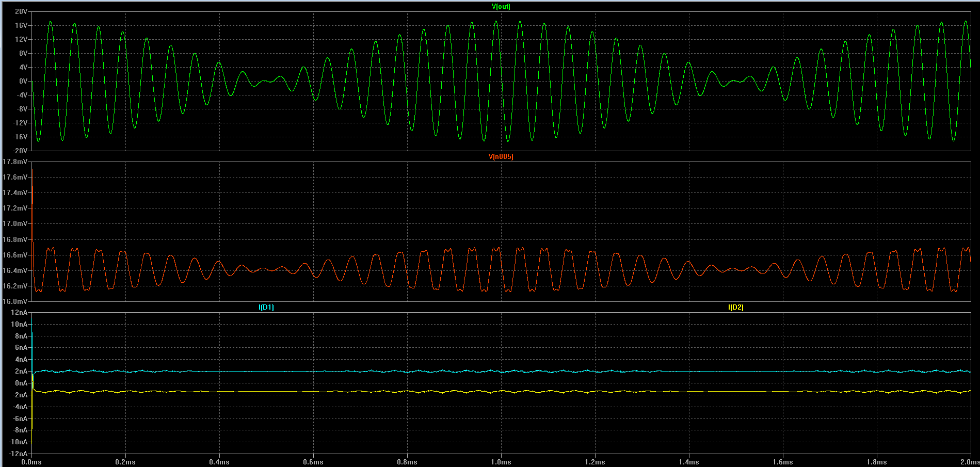This screenshot has width=980, height=467.
Task: Click the 1.6ms time axis label
Action: click(x=783, y=462)
